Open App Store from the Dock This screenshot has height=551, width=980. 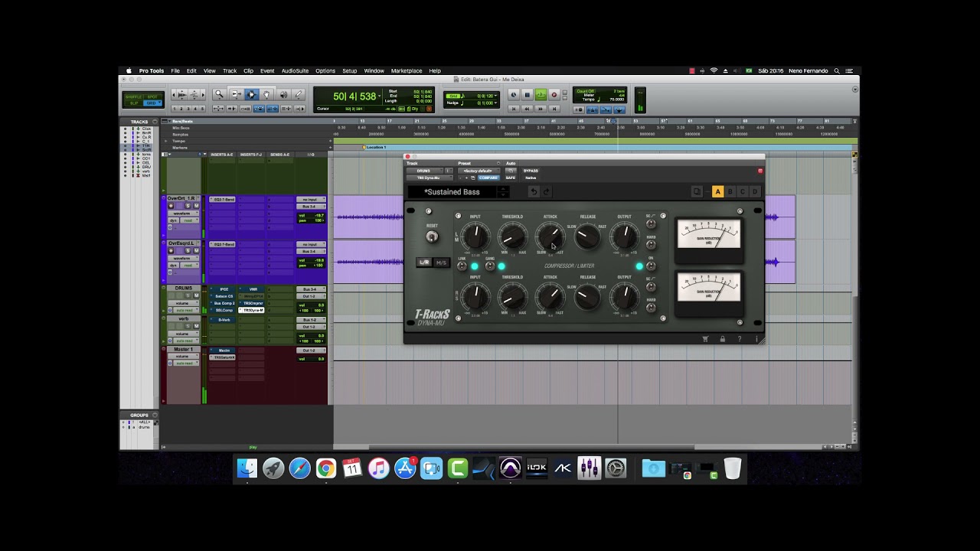coord(405,468)
